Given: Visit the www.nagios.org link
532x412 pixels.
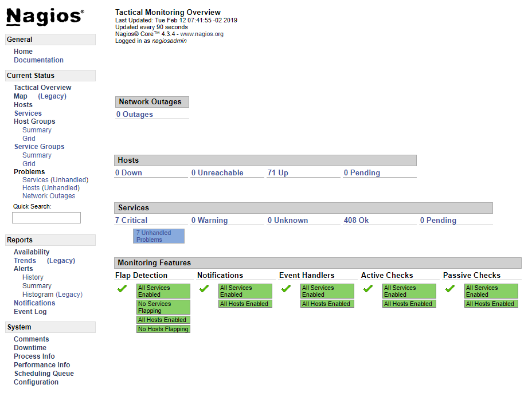Looking at the screenshot, I should click(x=202, y=34).
